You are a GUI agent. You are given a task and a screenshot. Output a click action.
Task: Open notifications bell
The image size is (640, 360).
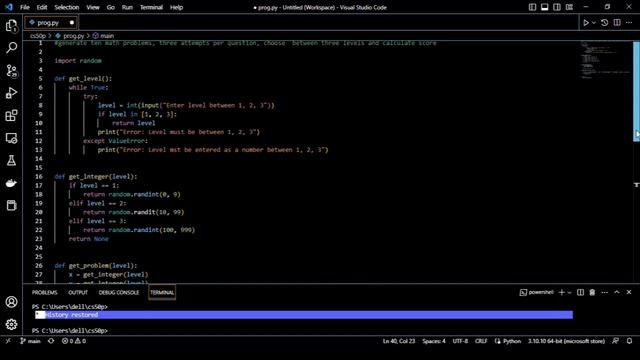click(x=629, y=341)
